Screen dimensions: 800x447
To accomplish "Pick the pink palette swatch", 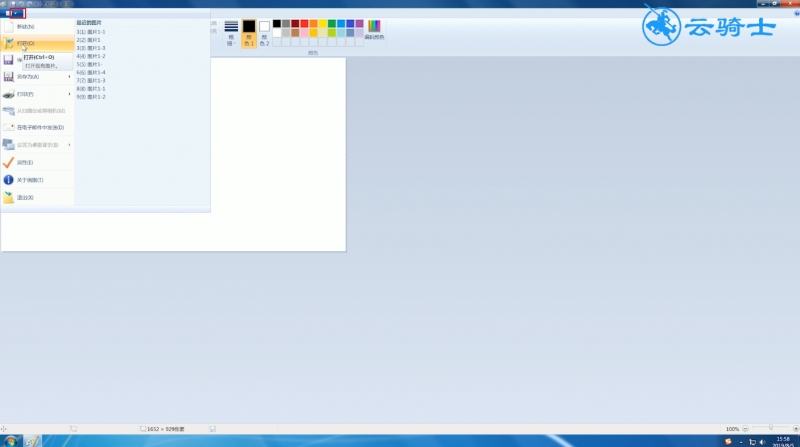I will coord(304,33).
